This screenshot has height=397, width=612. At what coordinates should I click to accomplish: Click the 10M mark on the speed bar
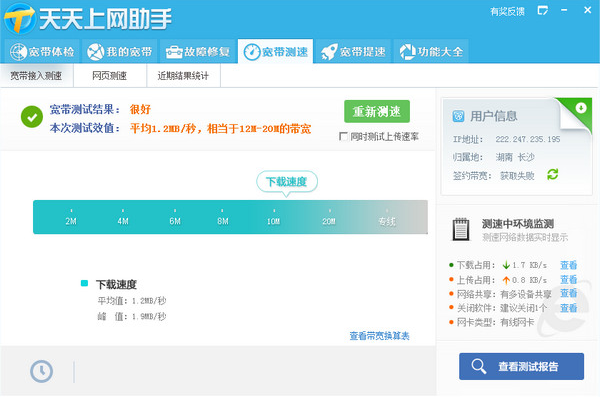pyautogui.click(x=274, y=221)
